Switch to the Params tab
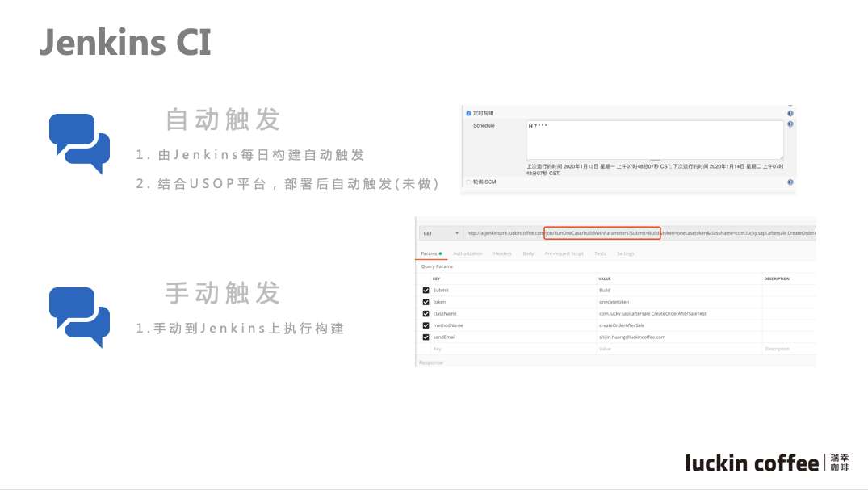The height and width of the screenshot is (490, 868). point(430,253)
